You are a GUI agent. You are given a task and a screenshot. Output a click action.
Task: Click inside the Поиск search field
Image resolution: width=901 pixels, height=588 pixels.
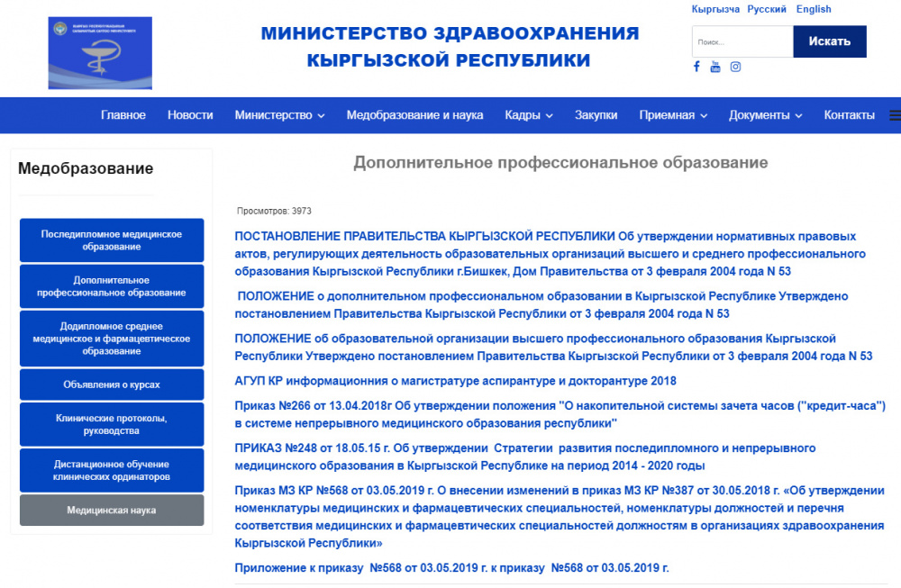[x=741, y=41]
